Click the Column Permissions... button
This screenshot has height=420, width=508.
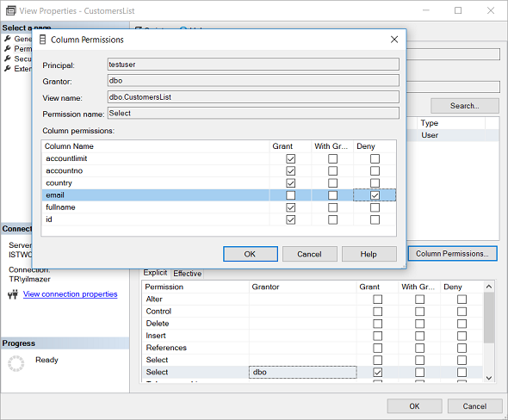point(452,254)
